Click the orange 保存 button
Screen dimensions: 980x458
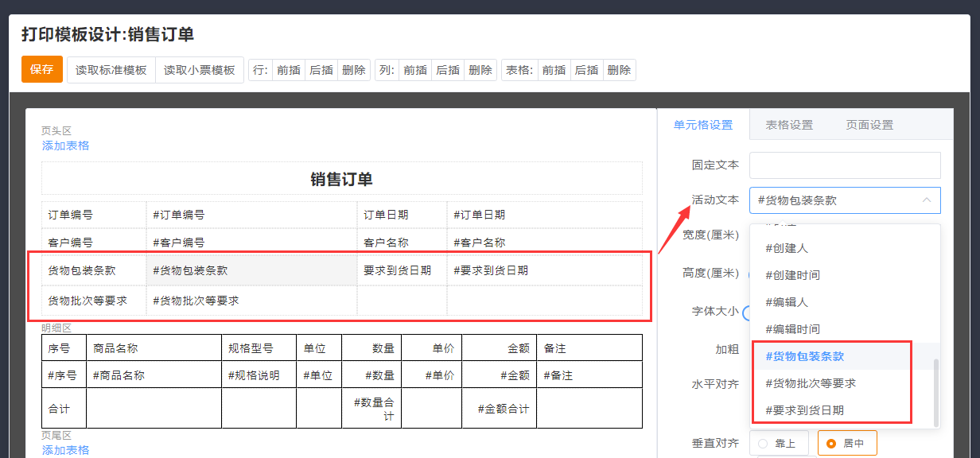41,70
